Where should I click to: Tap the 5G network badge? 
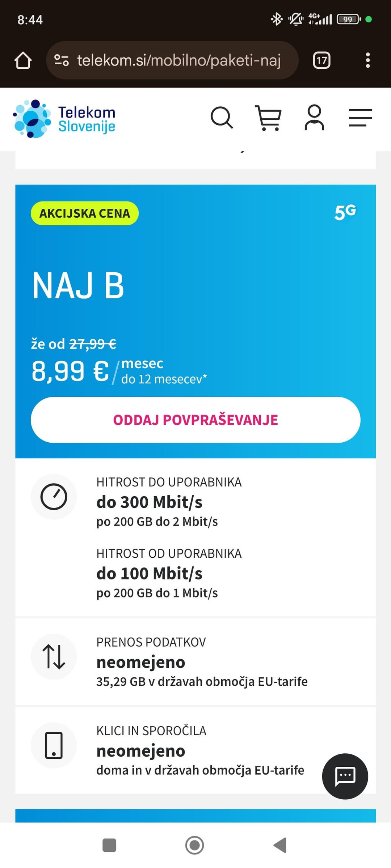coord(345,212)
